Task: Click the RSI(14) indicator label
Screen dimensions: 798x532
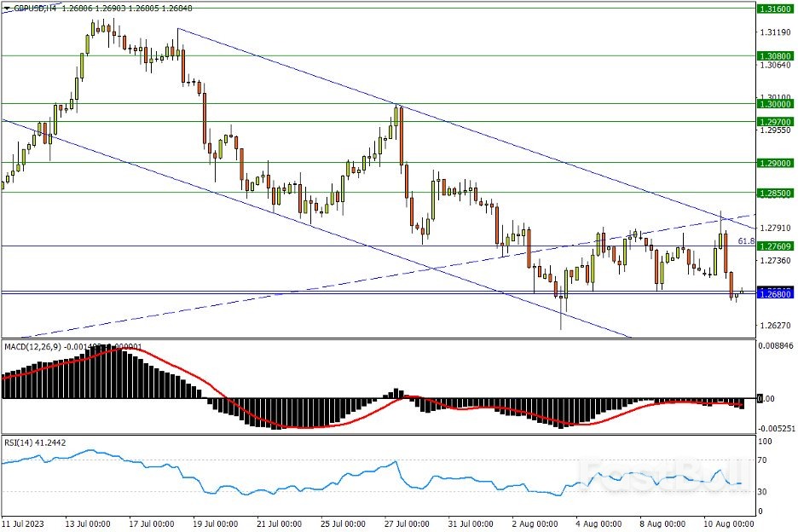Action: (x=19, y=442)
